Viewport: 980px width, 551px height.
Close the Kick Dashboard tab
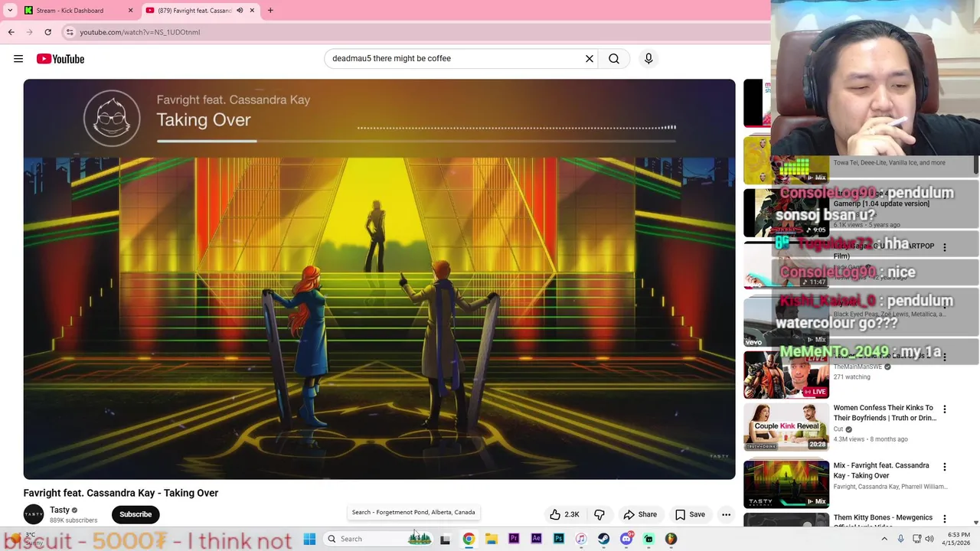coord(130,11)
